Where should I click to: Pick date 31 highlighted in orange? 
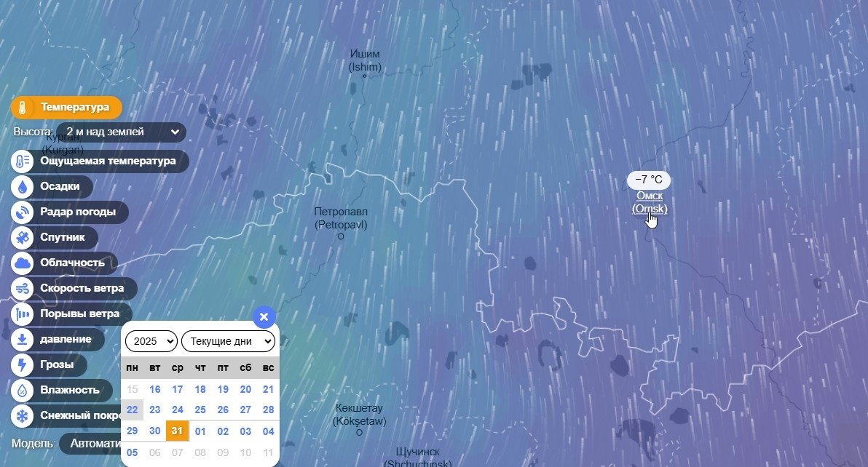[x=177, y=431]
